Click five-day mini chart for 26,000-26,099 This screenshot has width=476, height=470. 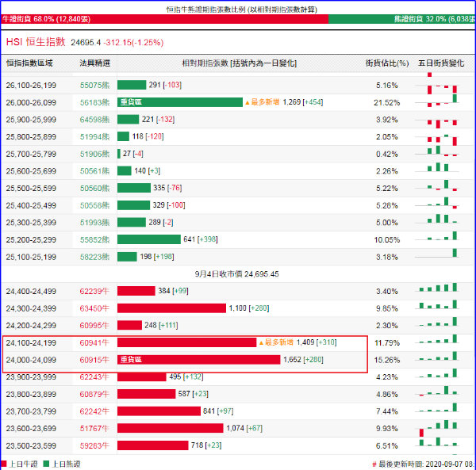point(437,101)
